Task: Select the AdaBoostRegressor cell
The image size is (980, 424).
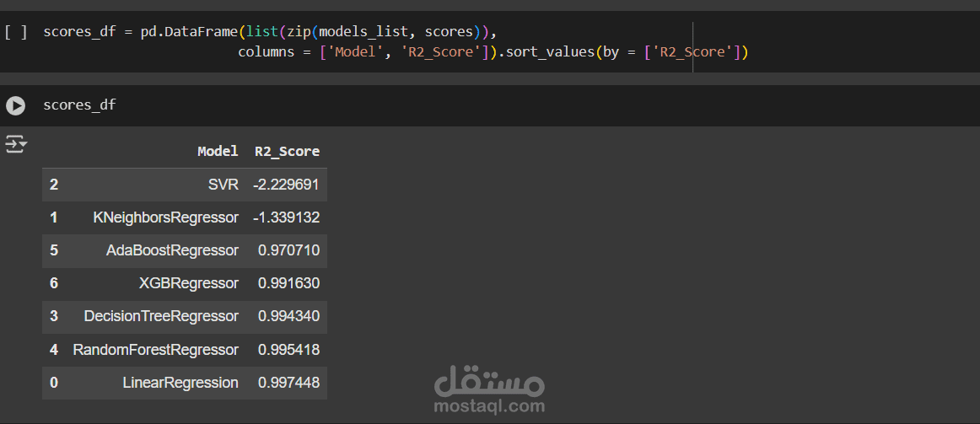Action: (x=172, y=251)
